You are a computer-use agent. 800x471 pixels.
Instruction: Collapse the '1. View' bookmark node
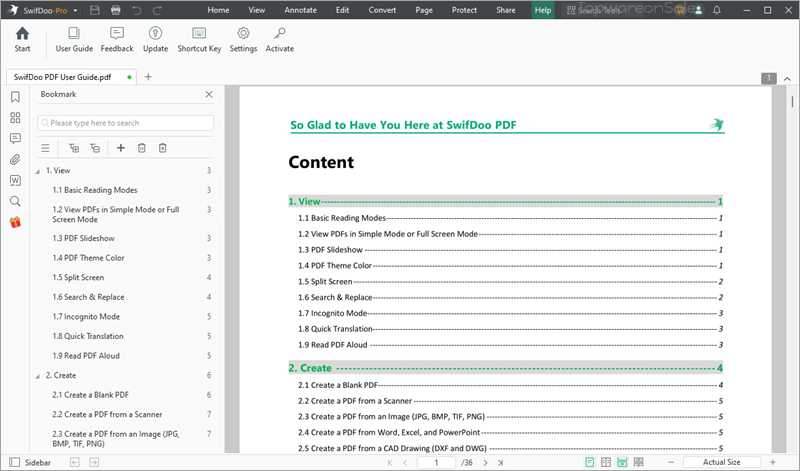click(37, 171)
